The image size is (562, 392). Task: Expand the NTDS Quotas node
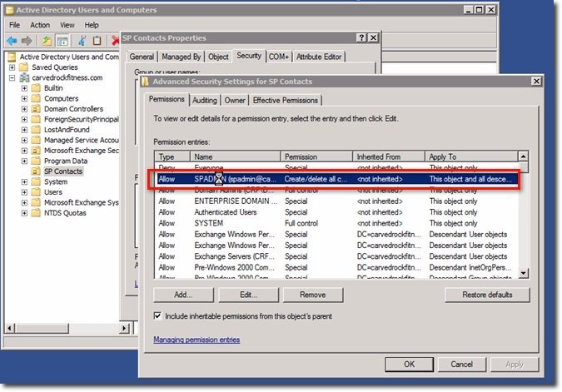pyautogui.click(x=24, y=213)
